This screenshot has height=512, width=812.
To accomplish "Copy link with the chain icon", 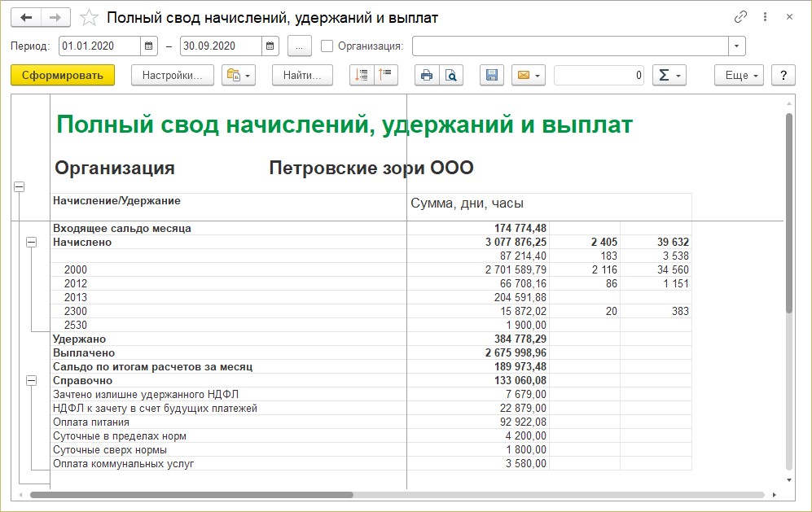I will [740, 17].
